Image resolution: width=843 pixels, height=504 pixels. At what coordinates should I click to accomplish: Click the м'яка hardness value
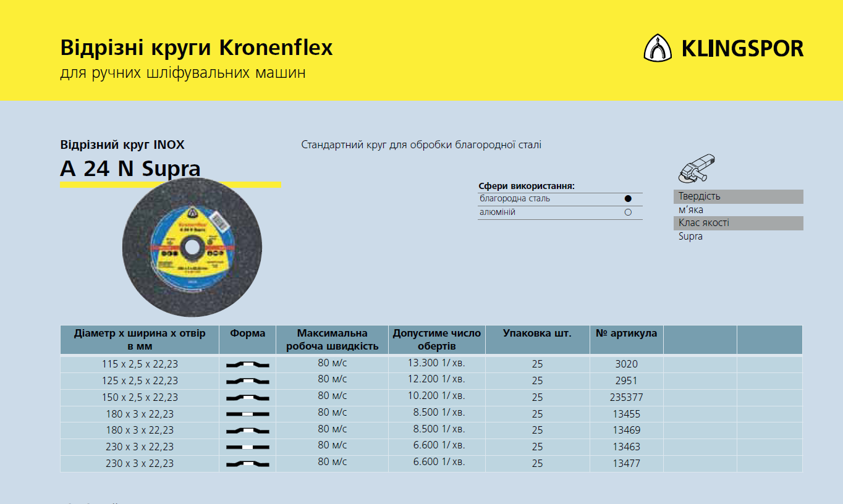coord(690,210)
